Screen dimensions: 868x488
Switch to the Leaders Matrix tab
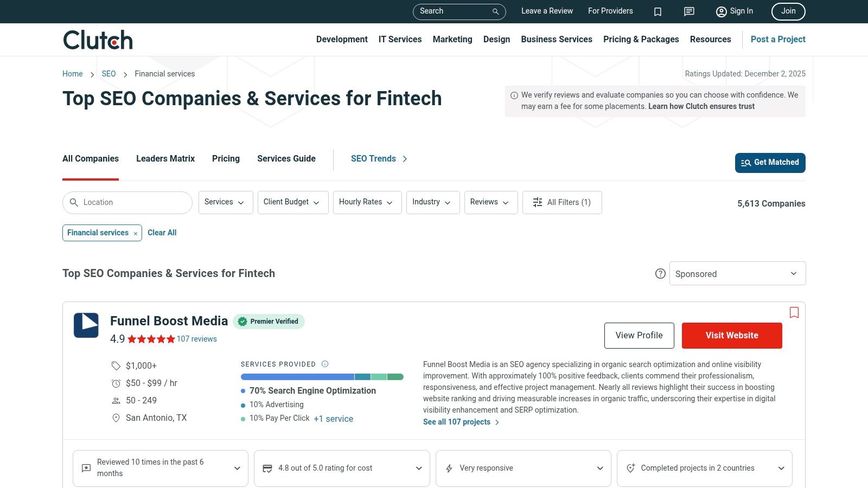click(165, 158)
